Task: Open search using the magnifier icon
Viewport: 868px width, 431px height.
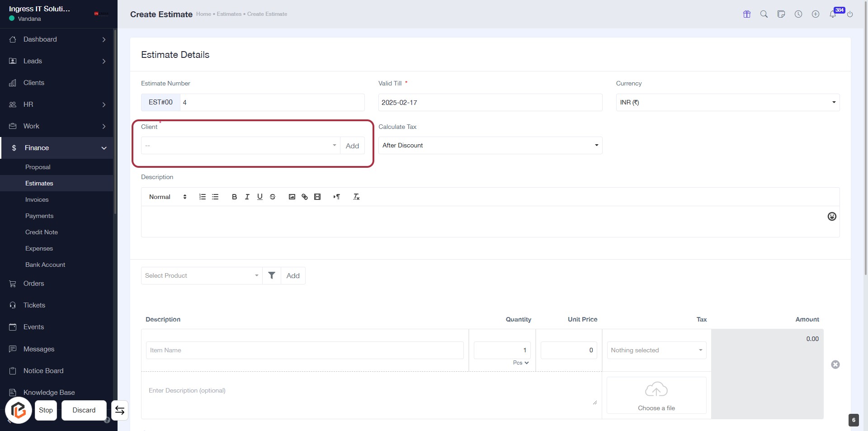Action: tap(764, 14)
